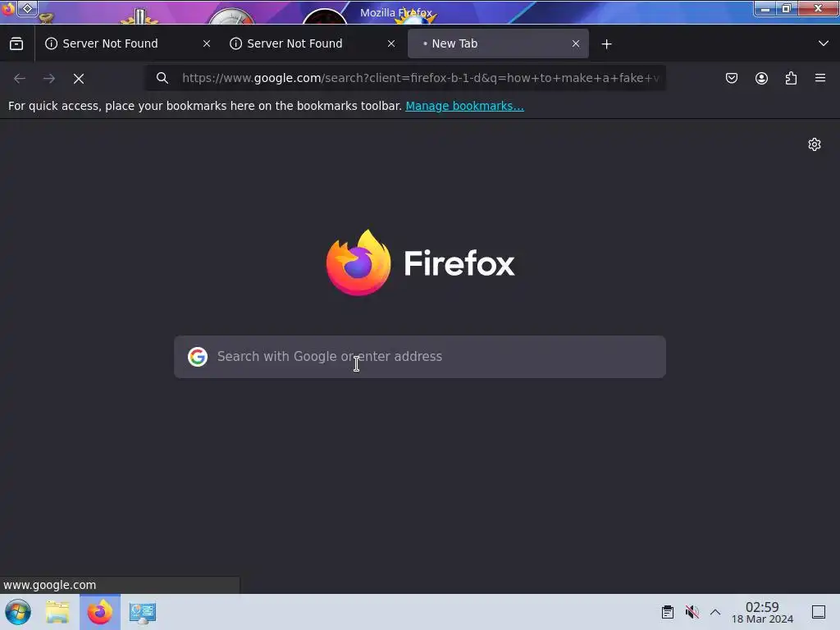Open the Firefox View icon
The width and height of the screenshot is (840, 630).
point(16,44)
